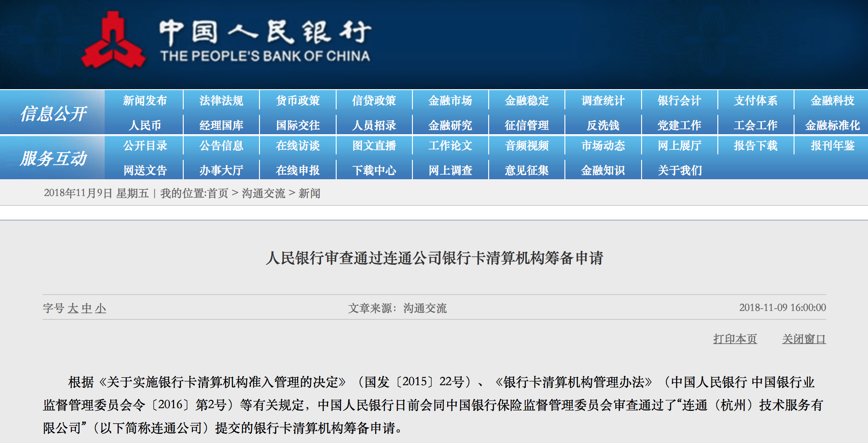Go to 图文直播 page
This screenshot has width=868, height=443.
point(374,146)
